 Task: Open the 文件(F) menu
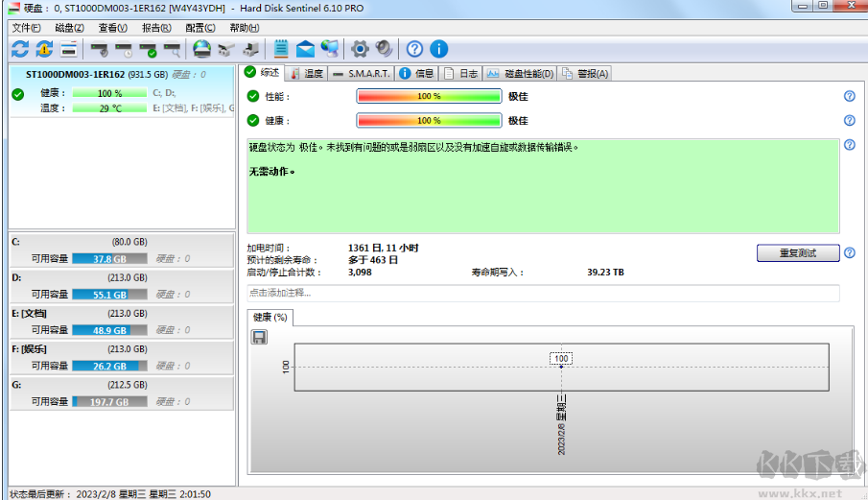click(26, 28)
